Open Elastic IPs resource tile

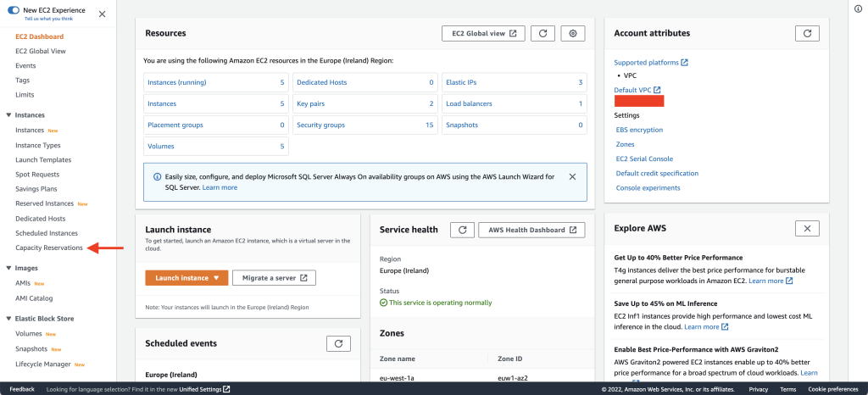[515, 82]
